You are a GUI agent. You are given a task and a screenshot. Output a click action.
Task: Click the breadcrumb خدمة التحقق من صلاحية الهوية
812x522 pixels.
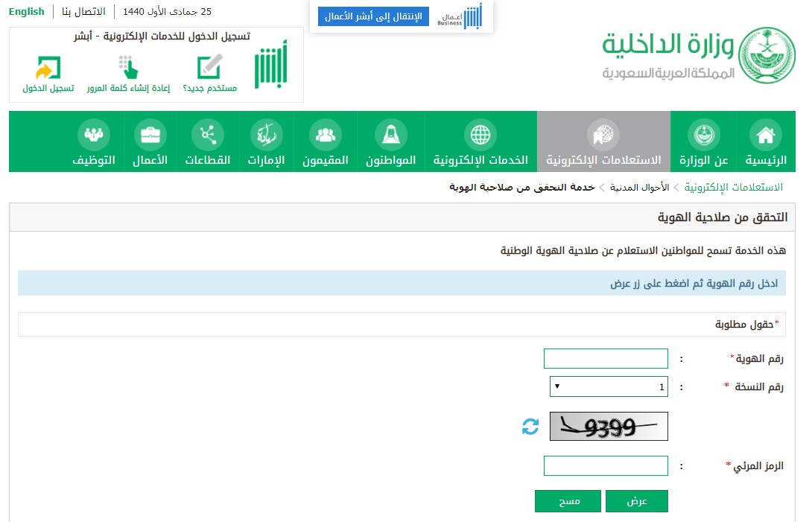click(x=522, y=187)
